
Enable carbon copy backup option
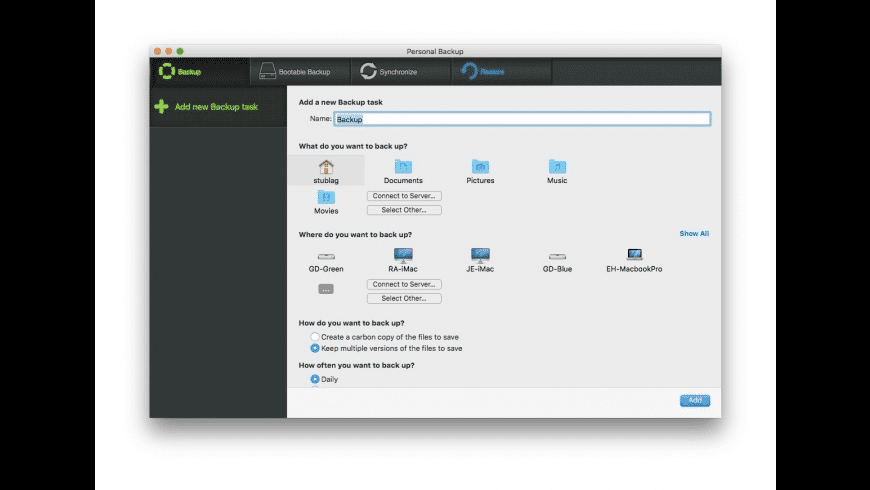pos(315,337)
